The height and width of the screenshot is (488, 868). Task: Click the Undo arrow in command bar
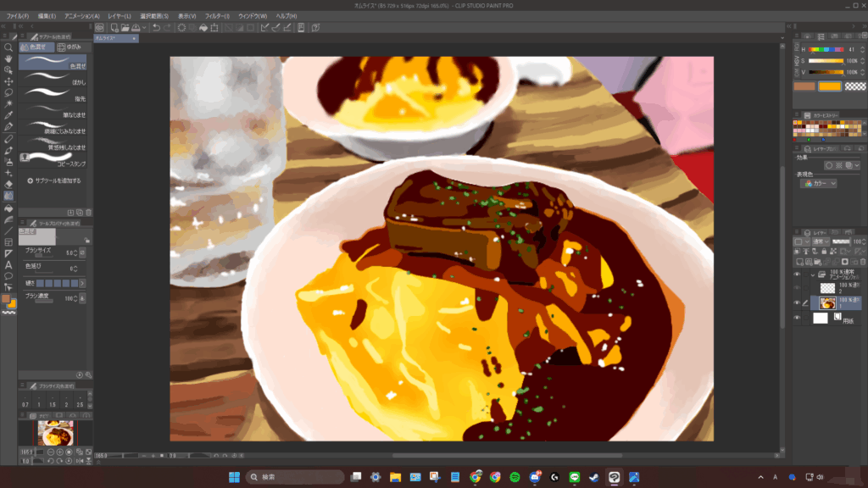pos(156,28)
